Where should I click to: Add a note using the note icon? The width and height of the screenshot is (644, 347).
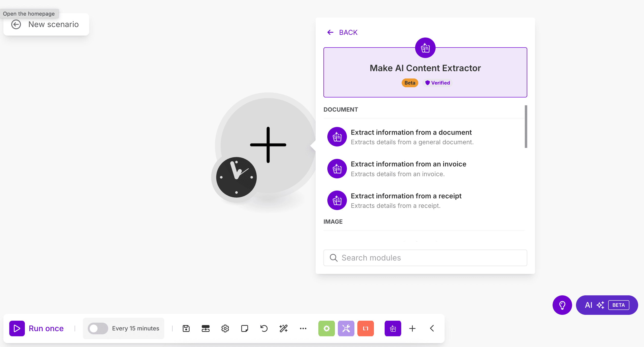[x=244, y=328]
